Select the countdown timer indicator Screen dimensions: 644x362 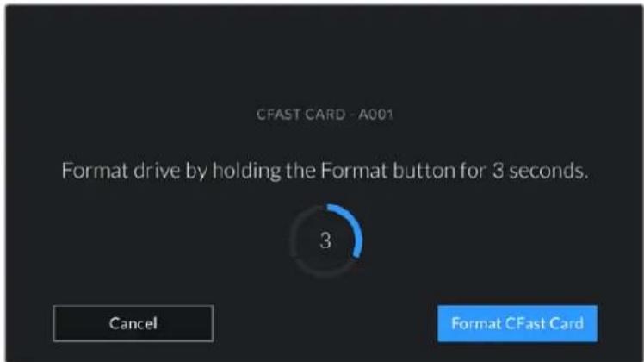[x=326, y=240]
